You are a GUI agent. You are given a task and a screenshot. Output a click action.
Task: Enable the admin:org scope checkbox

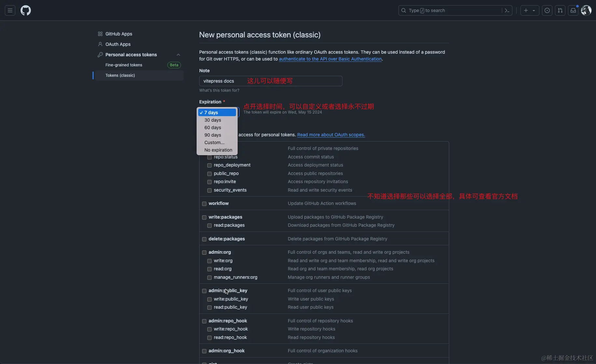[x=204, y=252]
